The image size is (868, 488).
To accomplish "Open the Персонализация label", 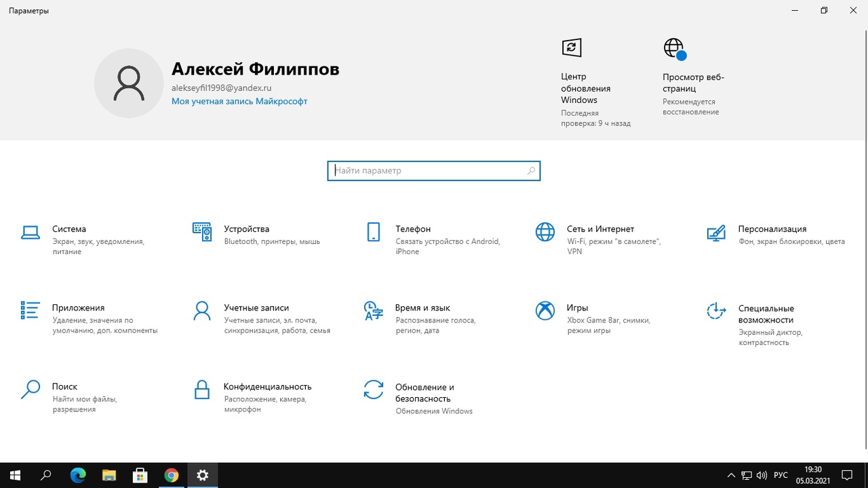I will click(x=772, y=229).
